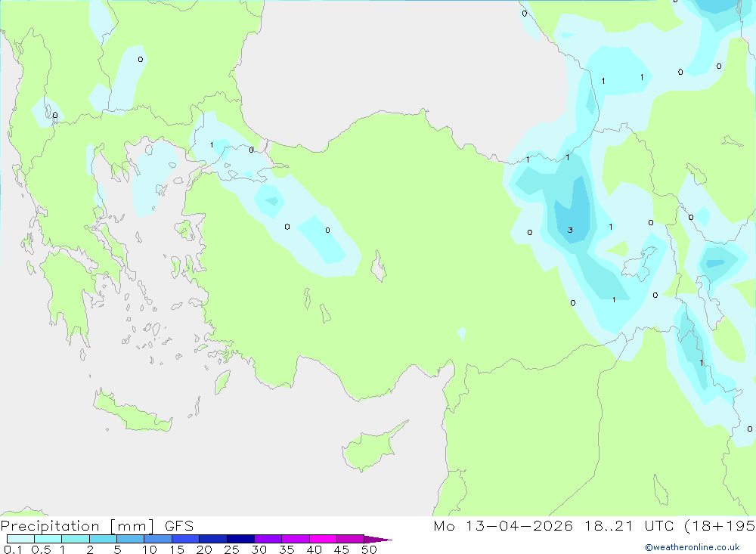
Task: Click the "0.1" legend scale label
Action: (x=13, y=549)
